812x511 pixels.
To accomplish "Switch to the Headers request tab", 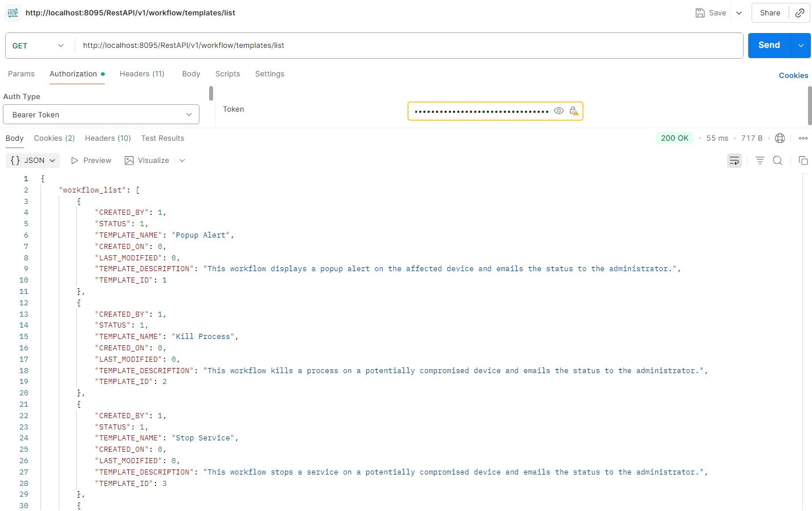I will click(141, 73).
